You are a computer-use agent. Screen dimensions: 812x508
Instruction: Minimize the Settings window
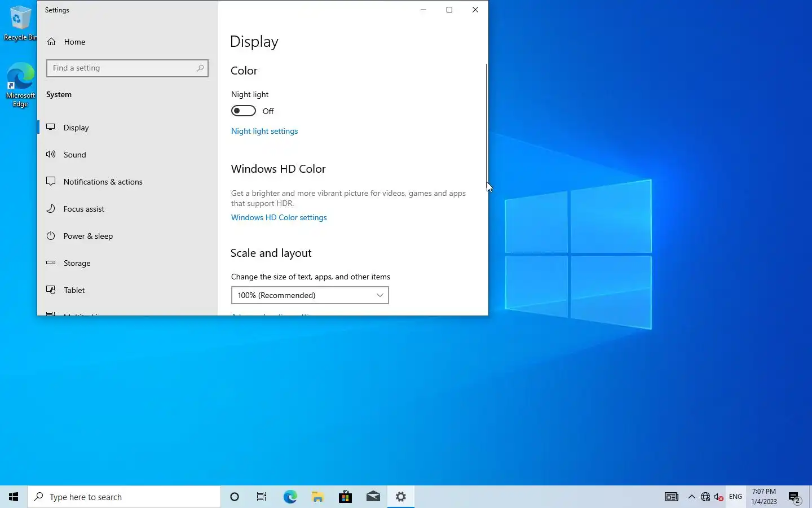tap(423, 10)
